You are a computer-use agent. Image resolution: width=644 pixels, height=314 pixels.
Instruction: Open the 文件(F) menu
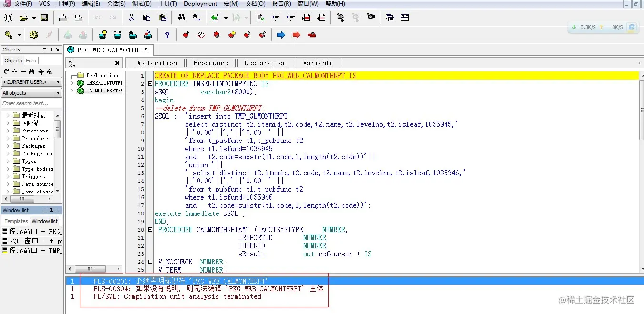tap(23, 4)
